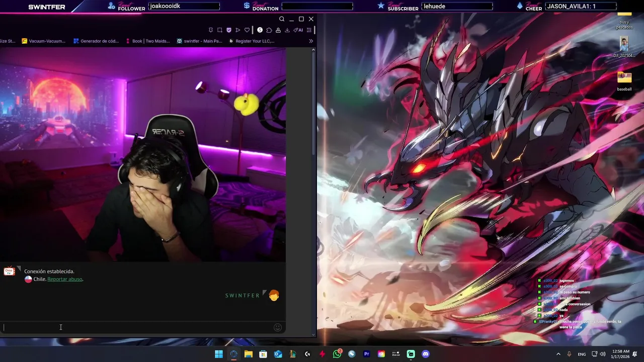The image size is (644, 362).
Task: Open the ENG language switcher
Action: coord(582,354)
